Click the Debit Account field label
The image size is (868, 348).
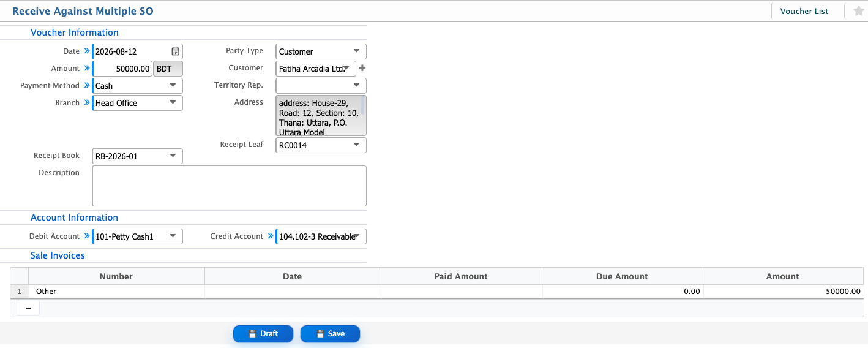coord(54,236)
